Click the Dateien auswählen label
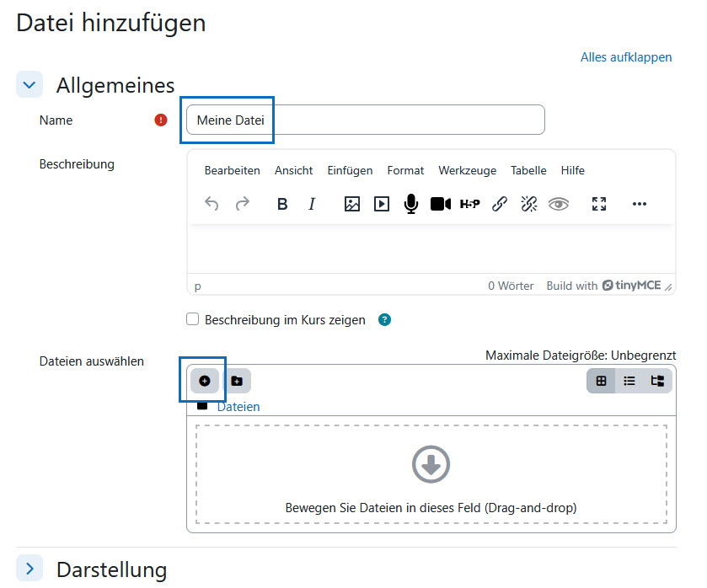This screenshot has width=707, height=588. (x=92, y=361)
